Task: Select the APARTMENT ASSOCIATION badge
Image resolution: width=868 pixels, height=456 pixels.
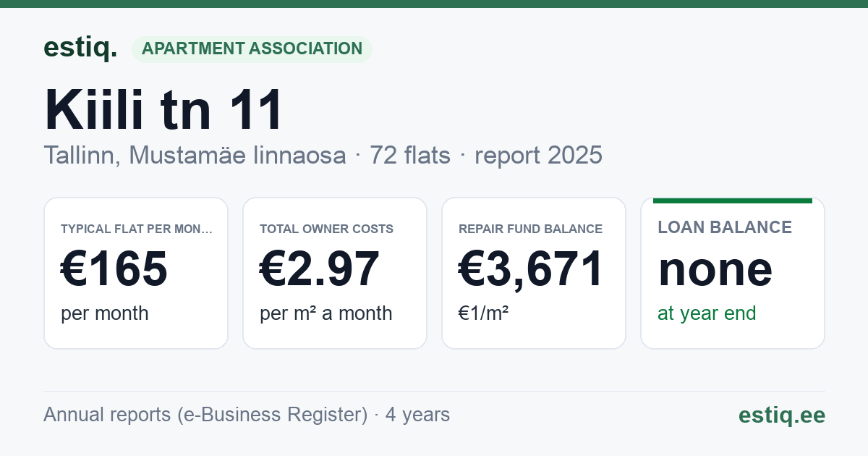Action: [x=252, y=49]
